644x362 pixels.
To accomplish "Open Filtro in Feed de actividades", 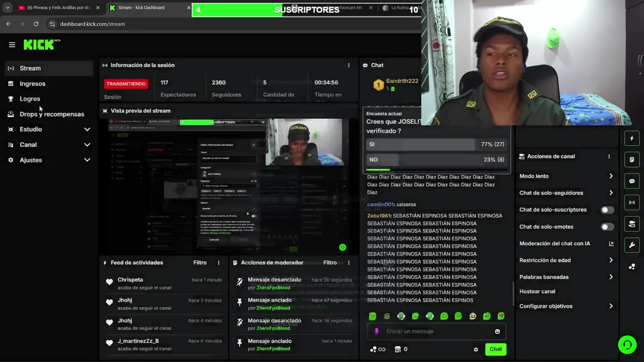I will click(x=200, y=263).
